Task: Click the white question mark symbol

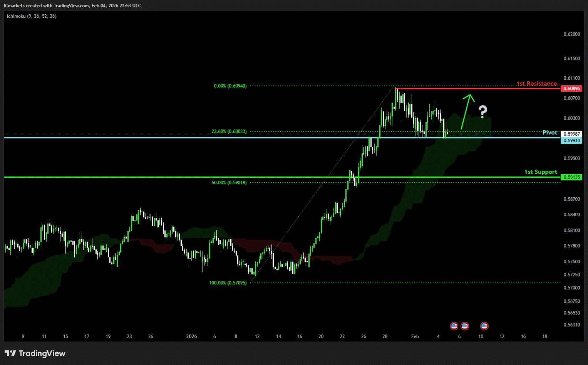Action: (x=482, y=111)
